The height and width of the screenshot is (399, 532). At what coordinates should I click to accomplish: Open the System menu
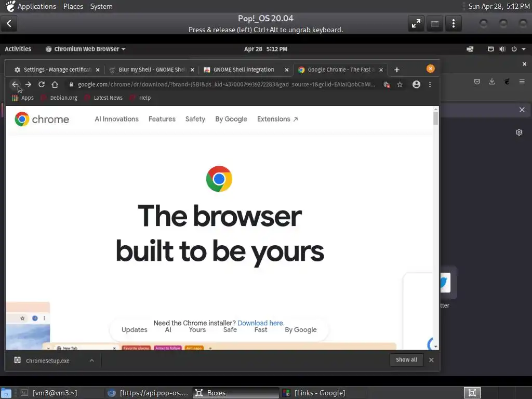click(x=101, y=6)
